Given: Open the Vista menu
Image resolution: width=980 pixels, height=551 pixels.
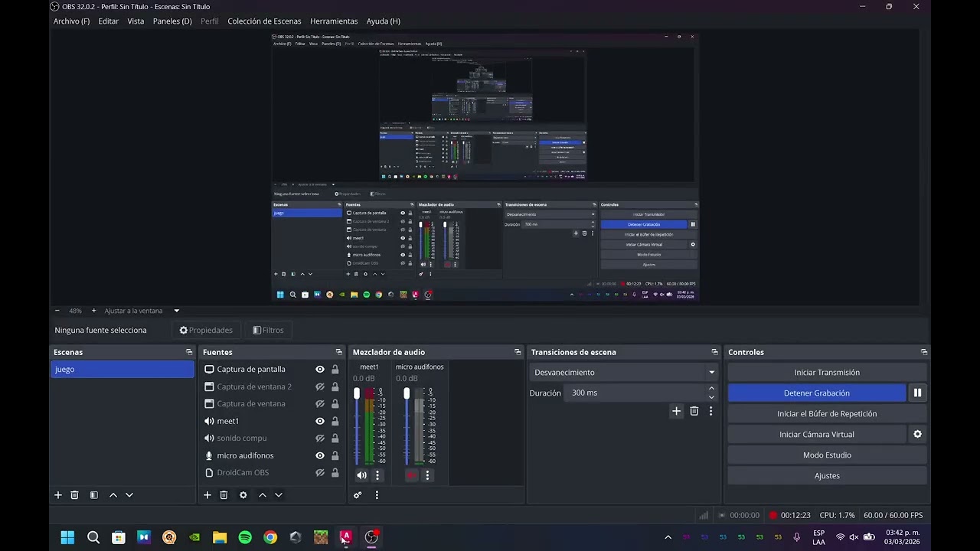Looking at the screenshot, I should tap(136, 21).
